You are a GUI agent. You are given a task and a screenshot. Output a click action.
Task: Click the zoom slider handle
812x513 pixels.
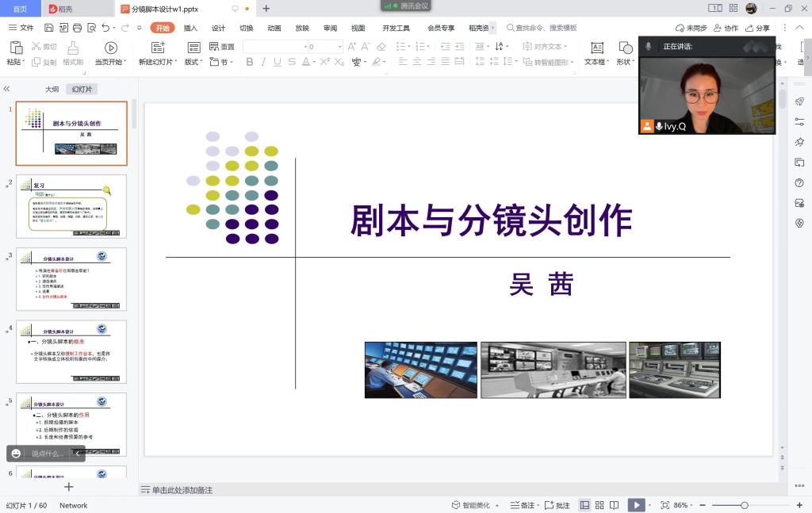744,505
